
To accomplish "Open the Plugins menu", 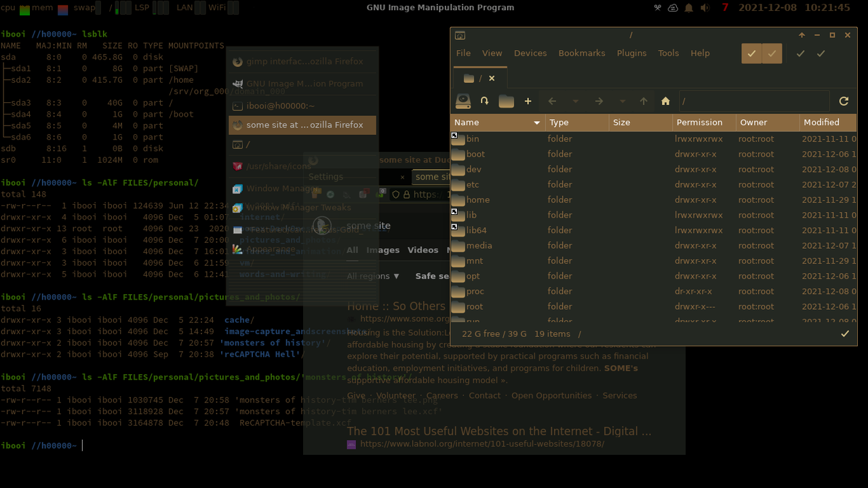I will tap(631, 53).
